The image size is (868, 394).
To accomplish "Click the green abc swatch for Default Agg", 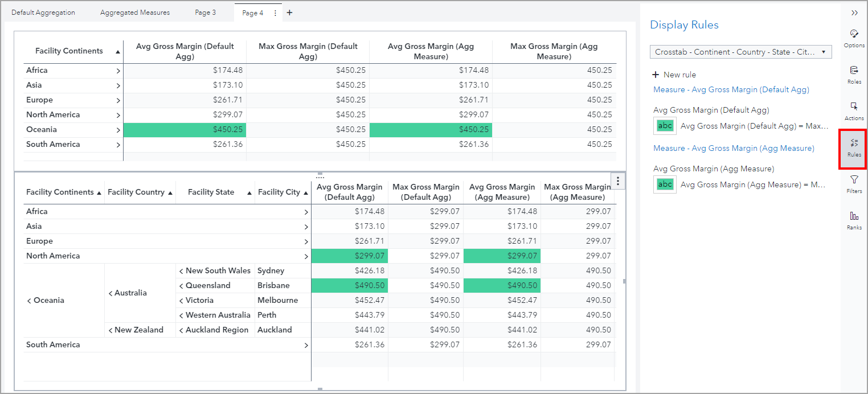I will point(665,126).
